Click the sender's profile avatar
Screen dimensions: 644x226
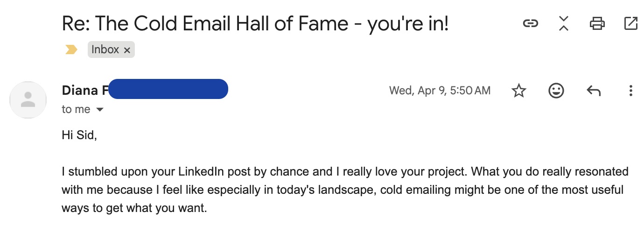(x=28, y=99)
